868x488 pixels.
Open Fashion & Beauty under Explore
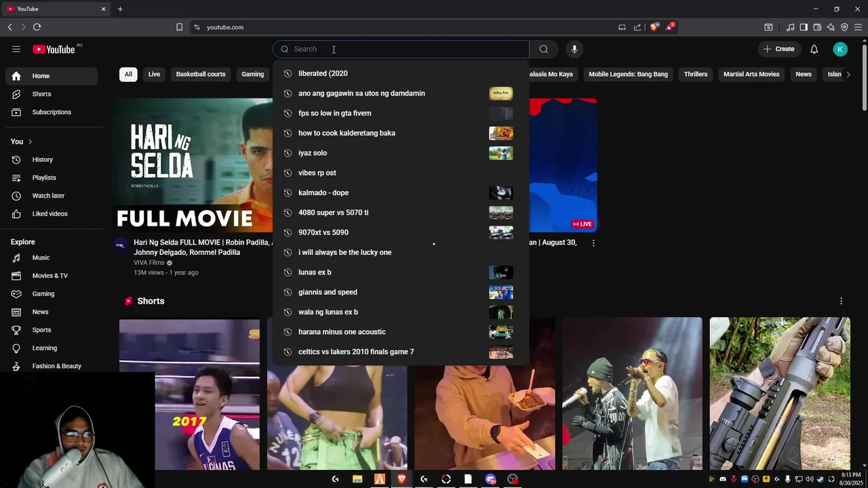click(x=53, y=366)
